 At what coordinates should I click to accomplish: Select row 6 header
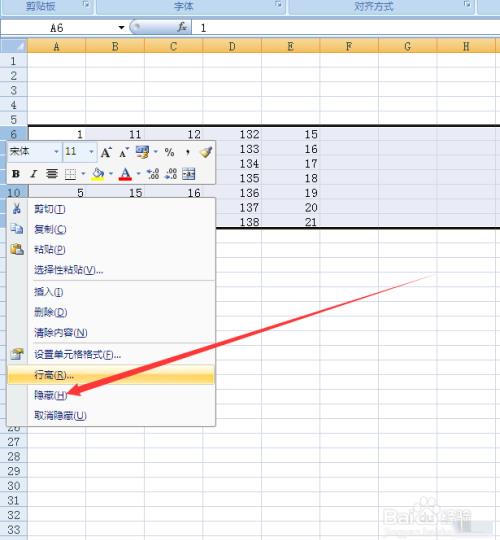pos(14,134)
